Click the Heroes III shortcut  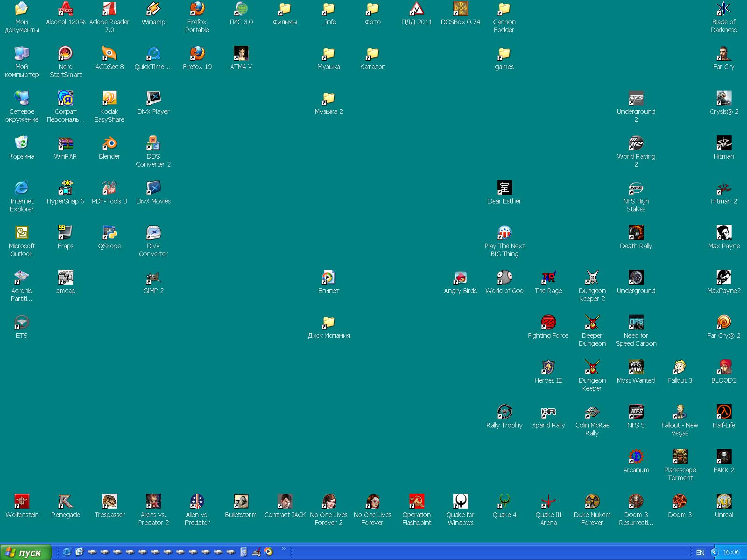pyautogui.click(x=548, y=367)
